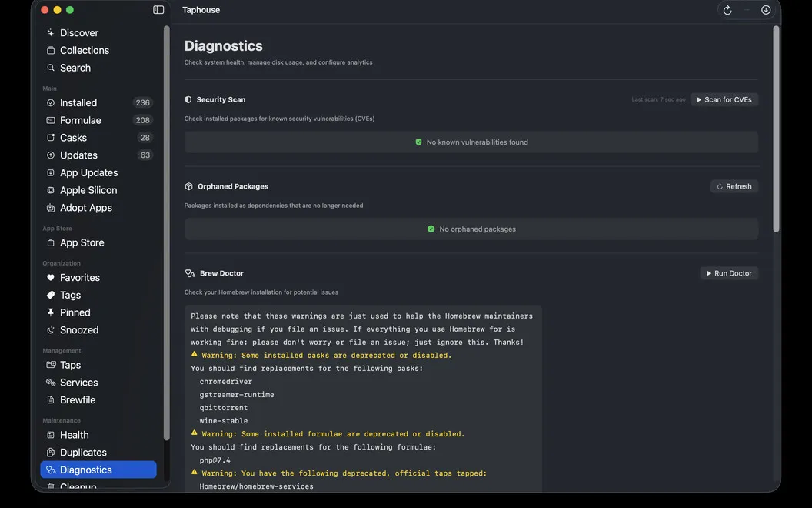Image resolution: width=812 pixels, height=508 pixels.
Task: Click the Updates sidebar icon
Action: tap(51, 155)
